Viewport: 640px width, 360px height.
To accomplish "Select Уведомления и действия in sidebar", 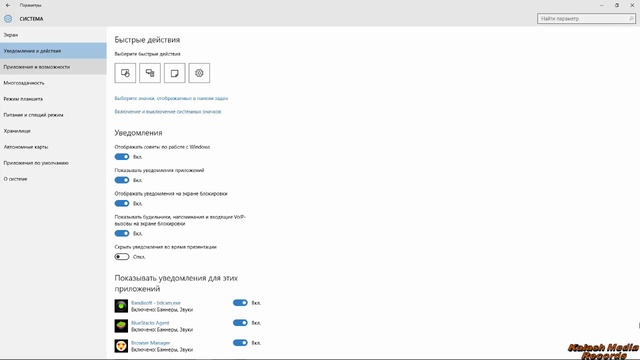I will pos(53,51).
